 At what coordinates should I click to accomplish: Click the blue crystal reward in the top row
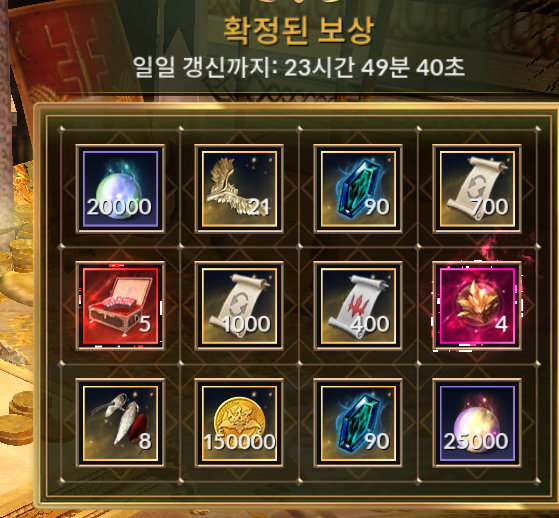358,189
